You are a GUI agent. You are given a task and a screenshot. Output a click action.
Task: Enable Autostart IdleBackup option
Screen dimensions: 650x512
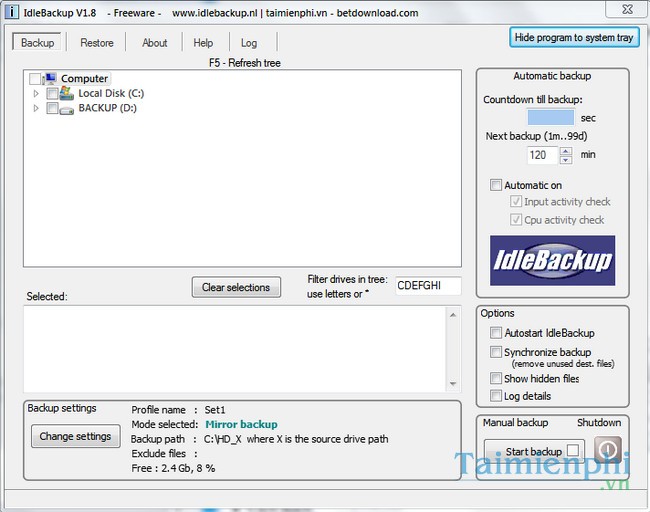(x=496, y=332)
